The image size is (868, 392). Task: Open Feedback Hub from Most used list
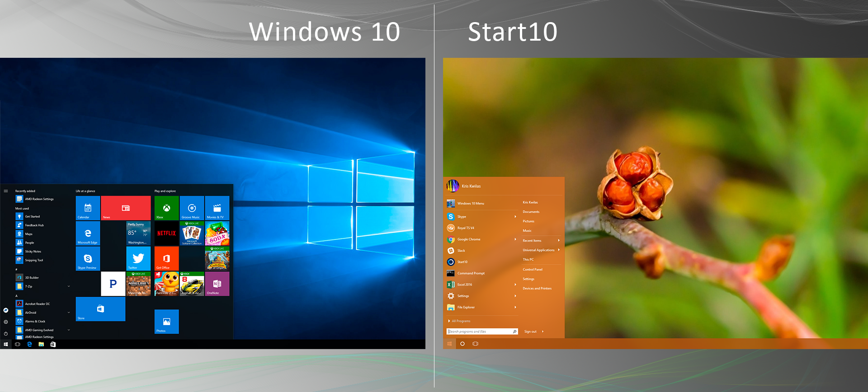pyautogui.click(x=34, y=225)
